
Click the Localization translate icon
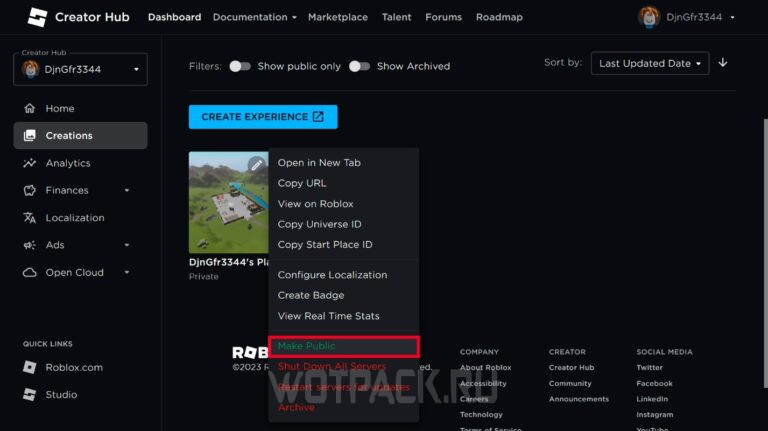click(x=29, y=217)
